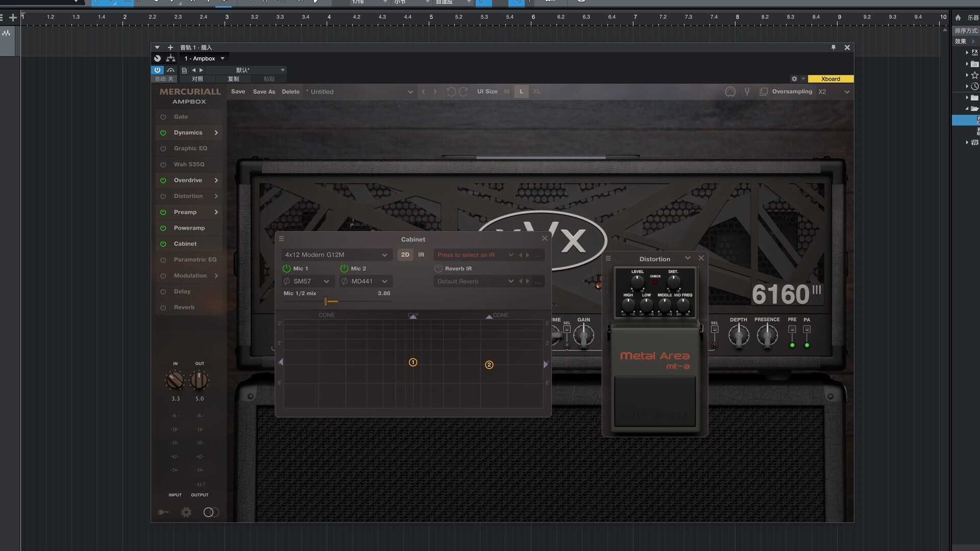Select Mic 1 position marker on cabinet grid

413,362
